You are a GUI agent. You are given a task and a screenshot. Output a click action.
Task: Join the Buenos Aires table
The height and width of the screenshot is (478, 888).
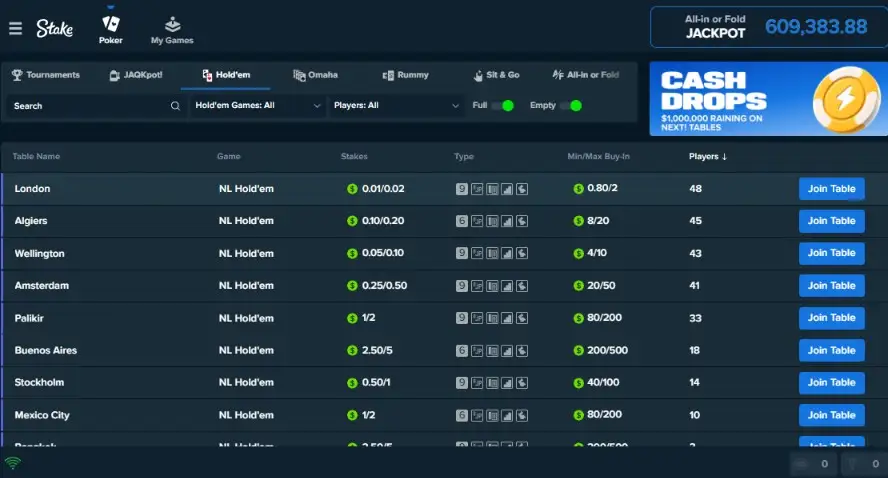pos(831,350)
